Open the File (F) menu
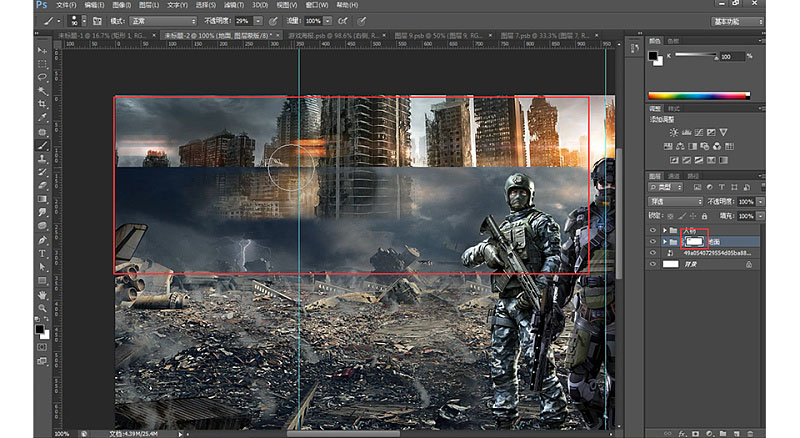The image size is (800, 438). coord(66,5)
